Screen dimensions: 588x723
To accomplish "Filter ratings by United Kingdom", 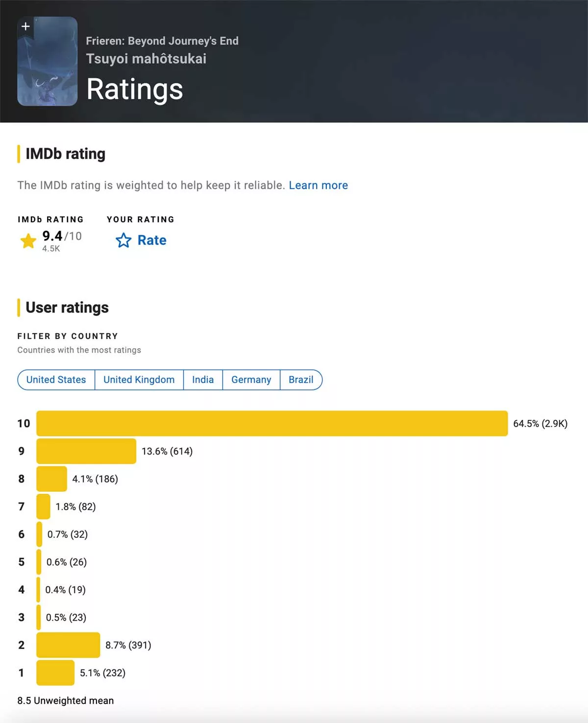I will pos(139,380).
